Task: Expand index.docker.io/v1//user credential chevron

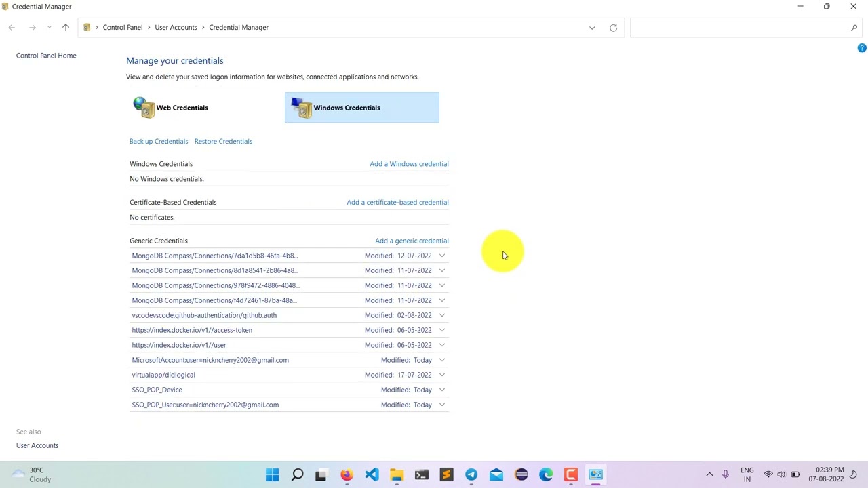Action: 442,345
